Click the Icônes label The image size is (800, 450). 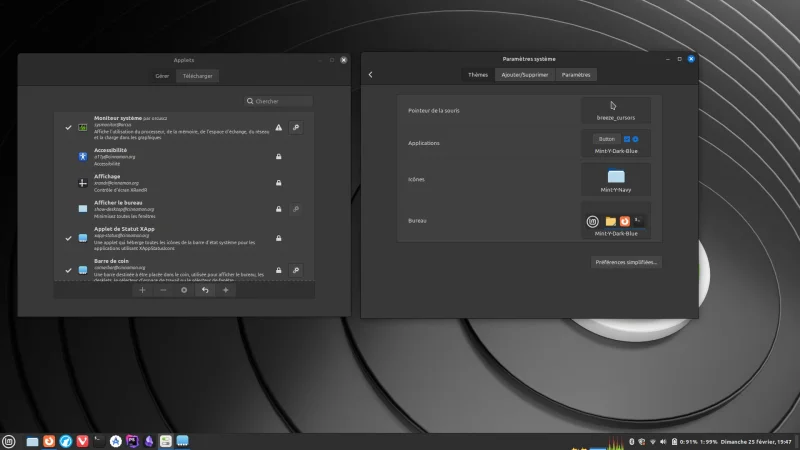coord(416,180)
